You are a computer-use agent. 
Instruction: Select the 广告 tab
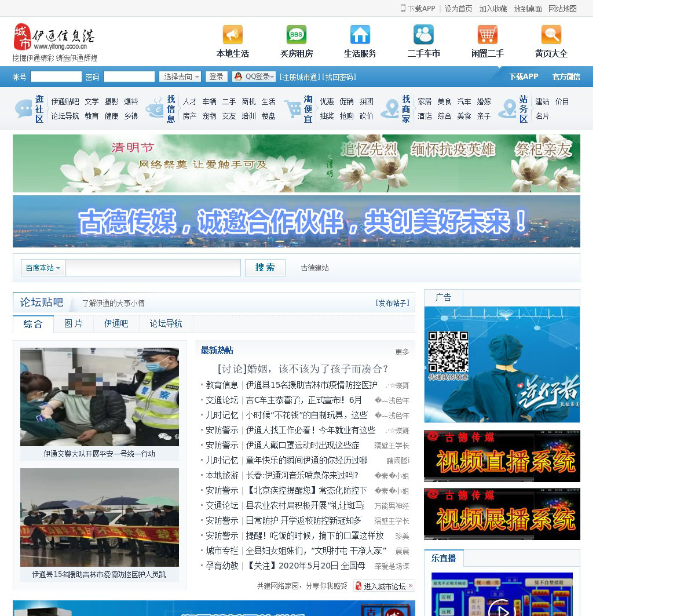[444, 298]
